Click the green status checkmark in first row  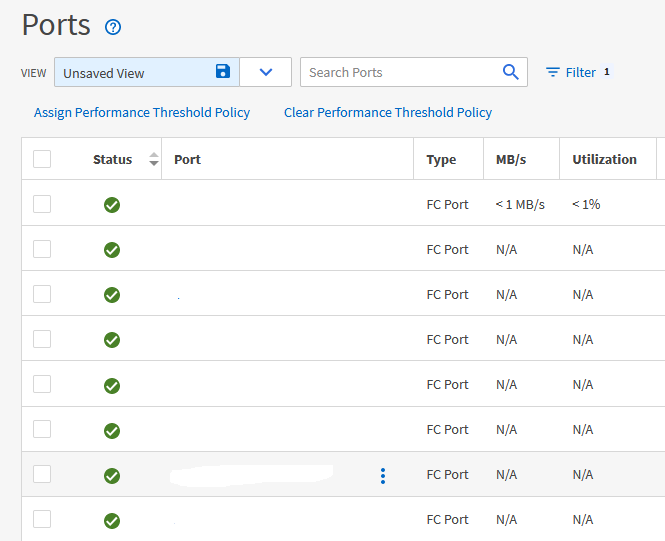click(112, 205)
